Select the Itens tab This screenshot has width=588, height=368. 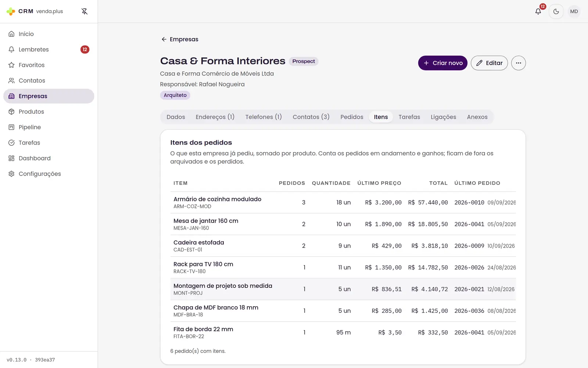coord(381,117)
